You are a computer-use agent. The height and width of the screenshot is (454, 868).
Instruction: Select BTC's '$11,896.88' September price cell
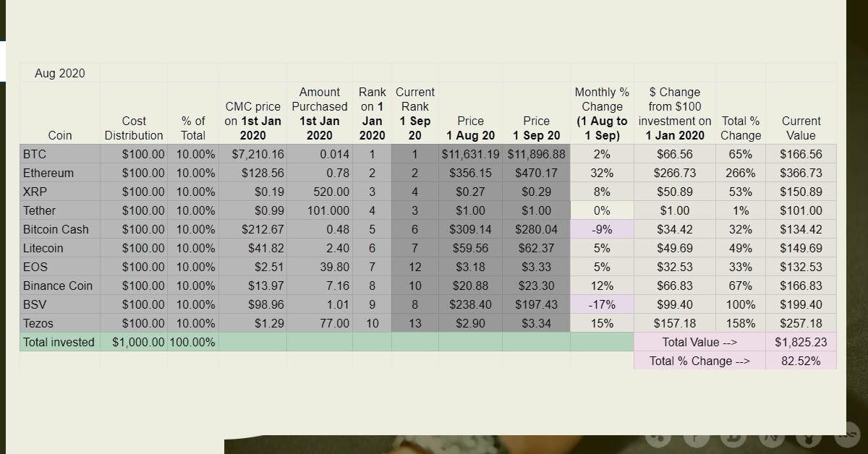pyautogui.click(x=536, y=154)
